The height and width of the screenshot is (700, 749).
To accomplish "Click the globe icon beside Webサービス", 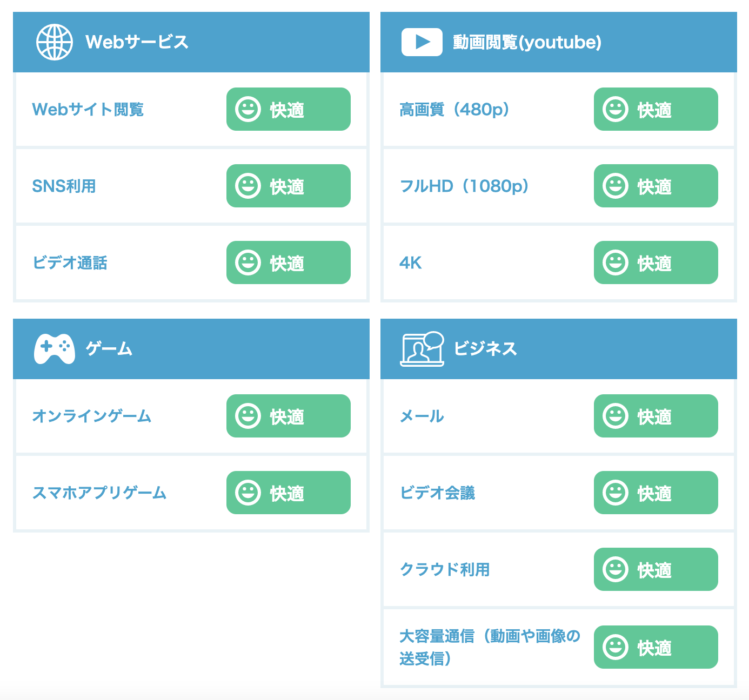I will click(x=54, y=42).
